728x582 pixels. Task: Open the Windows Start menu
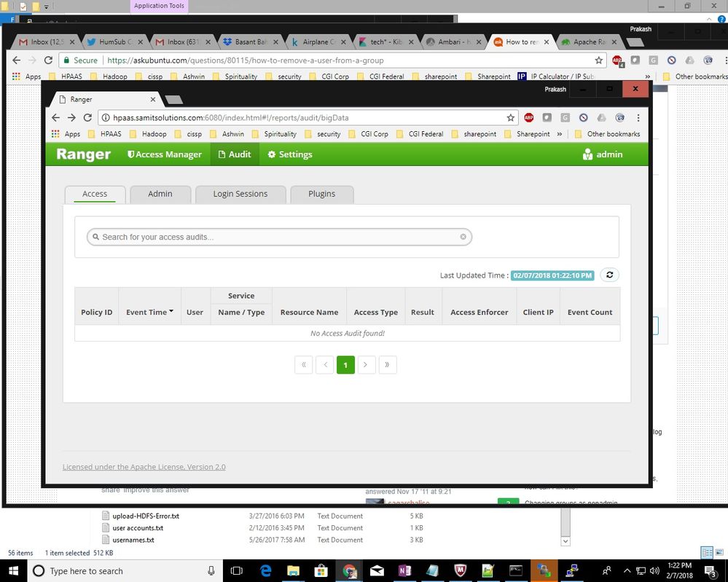[x=13, y=570]
